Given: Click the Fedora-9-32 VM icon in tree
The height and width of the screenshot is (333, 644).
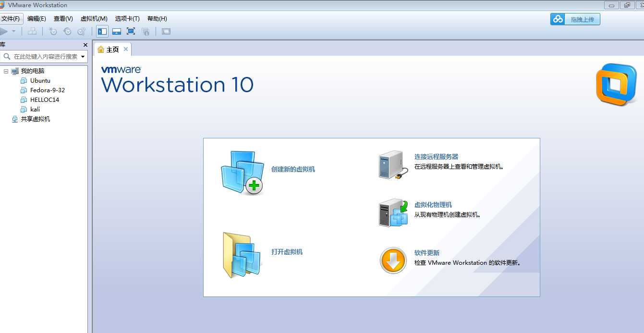Looking at the screenshot, I should click(x=24, y=90).
